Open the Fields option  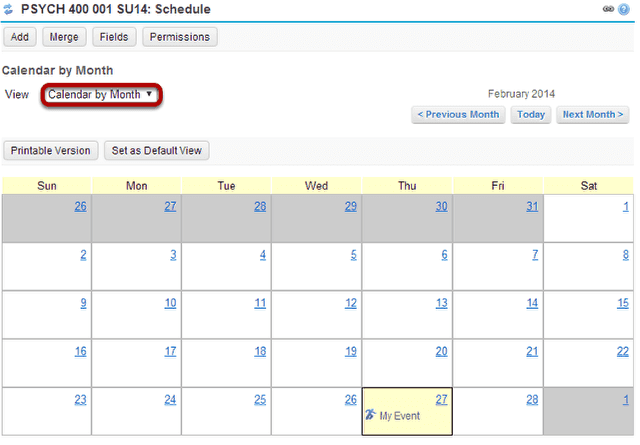[x=114, y=37]
